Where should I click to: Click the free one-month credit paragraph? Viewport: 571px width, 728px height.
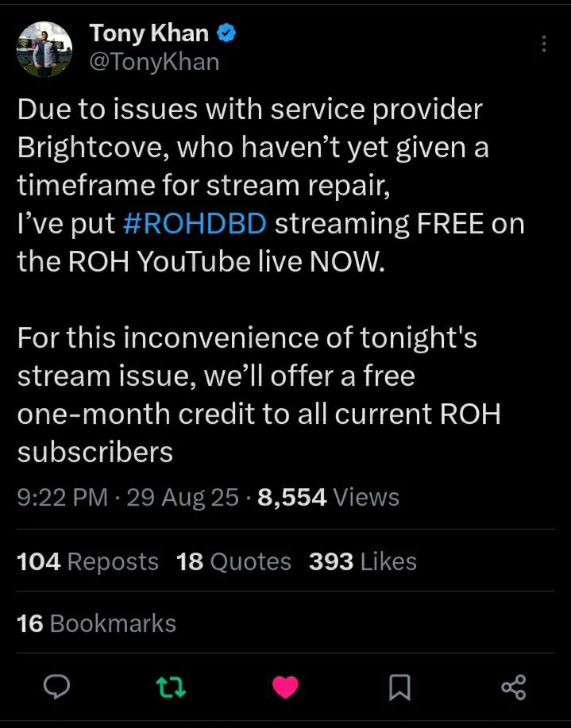point(259,395)
